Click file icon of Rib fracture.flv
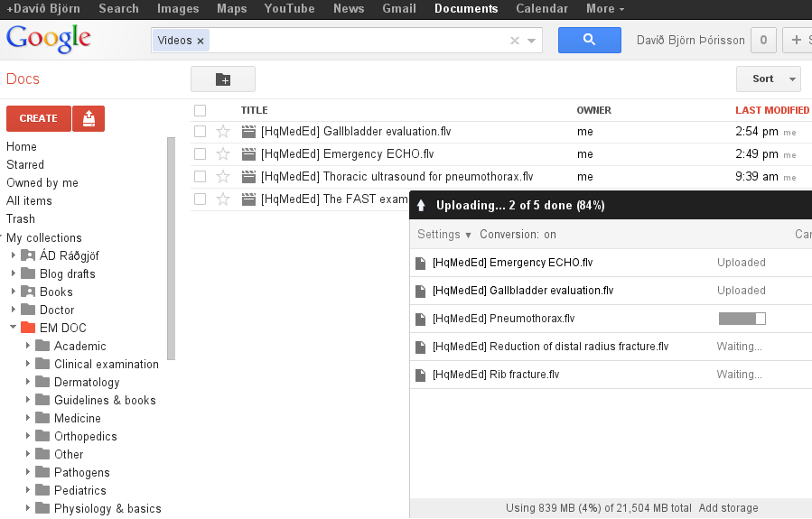This screenshot has width=812, height=519. click(421, 375)
